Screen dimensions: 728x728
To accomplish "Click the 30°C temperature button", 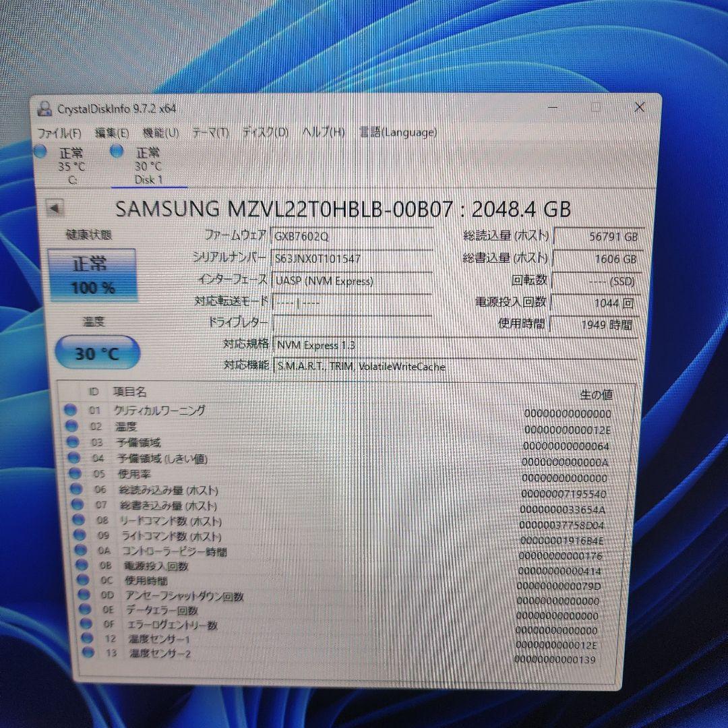I will coord(96,352).
